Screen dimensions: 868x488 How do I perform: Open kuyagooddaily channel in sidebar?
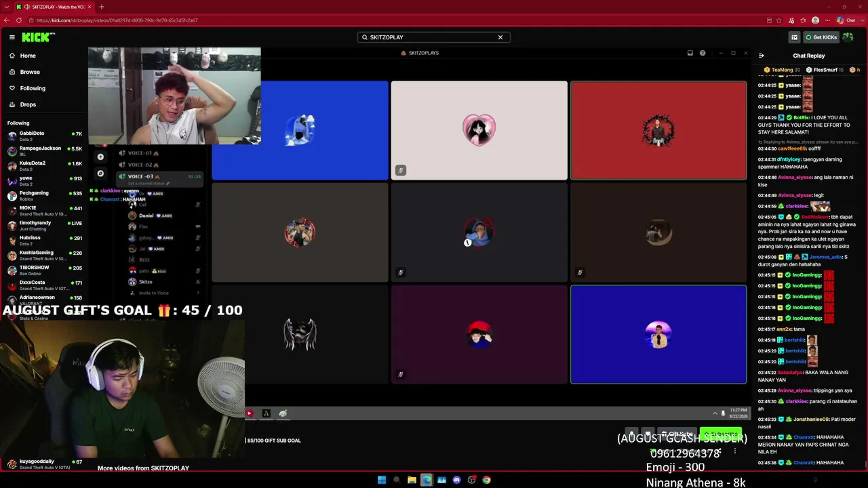pyautogui.click(x=44, y=464)
